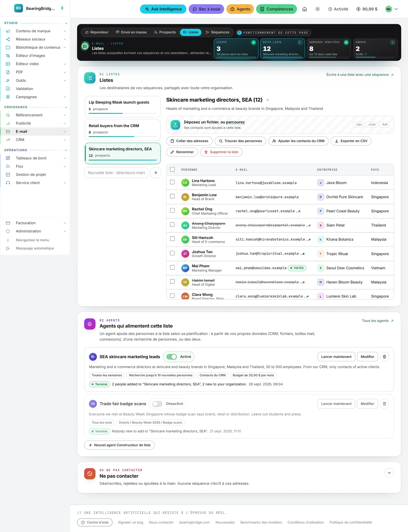The width and height of the screenshot is (408, 532).
Task: Disable the SEA skincare marketing leads toggle
Action: (x=172, y=357)
